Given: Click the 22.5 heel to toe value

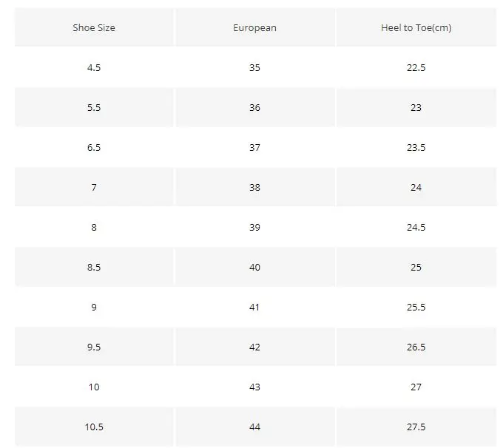Looking at the screenshot, I should coord(416,67).
